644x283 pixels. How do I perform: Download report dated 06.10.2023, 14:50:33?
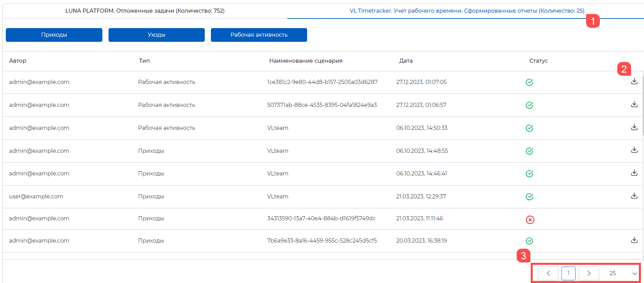[x=634, y=127]
